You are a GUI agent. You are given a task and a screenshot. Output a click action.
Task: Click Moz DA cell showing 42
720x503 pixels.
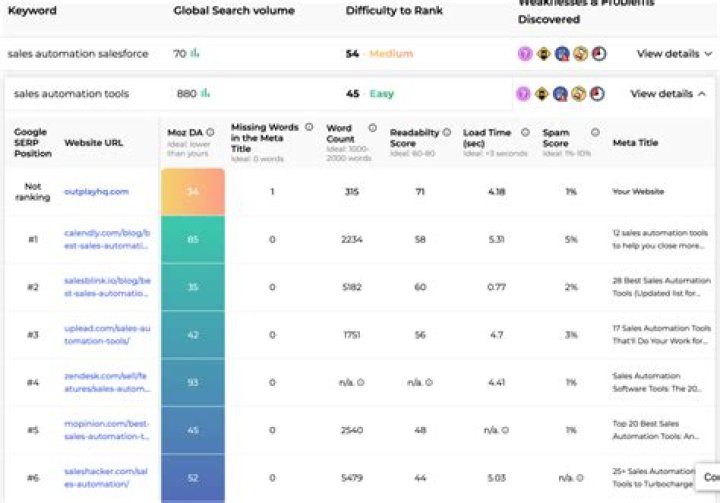[193, 334]
